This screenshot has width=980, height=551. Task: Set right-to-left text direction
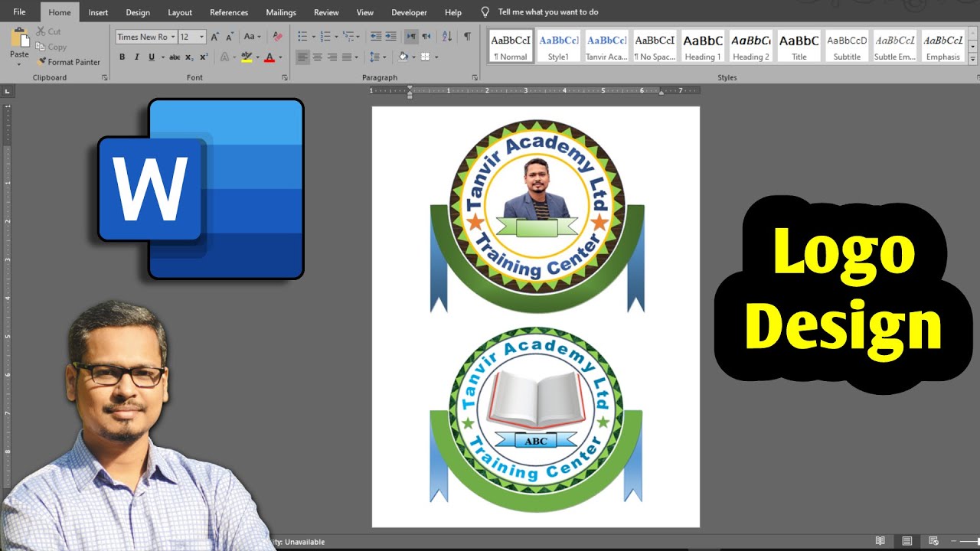pyautogui.click(x=426, y=37)
